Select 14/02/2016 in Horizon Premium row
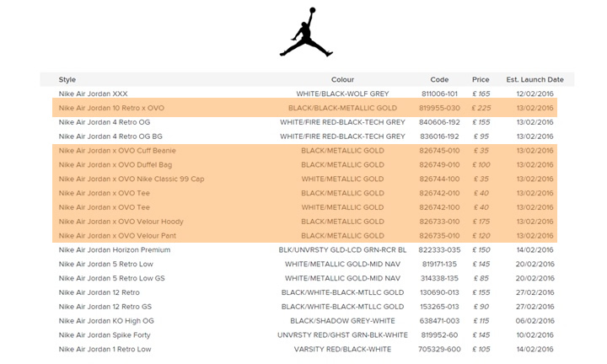Screen dimensions: 607x364 535,250
